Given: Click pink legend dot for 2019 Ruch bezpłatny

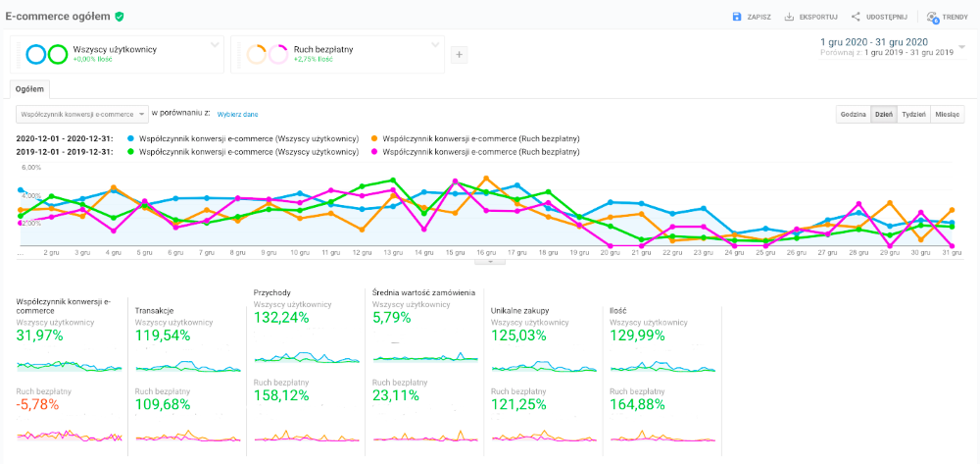Looking at the screenshot, I should pos(373,152).
